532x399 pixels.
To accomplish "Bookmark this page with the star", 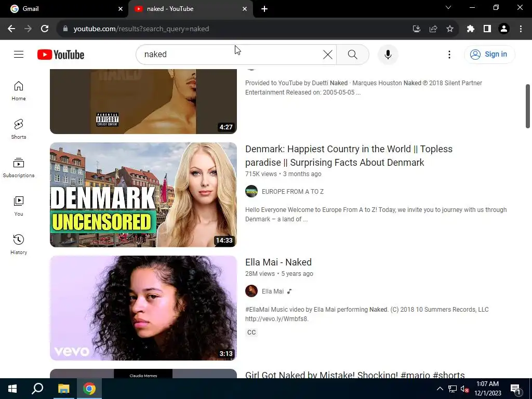I will tap(449, 29).
